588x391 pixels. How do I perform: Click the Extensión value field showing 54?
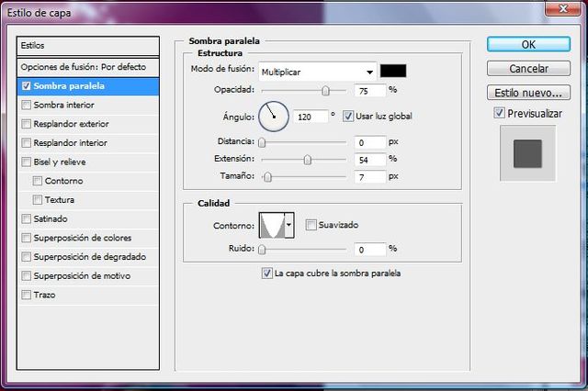coord(369,160)
